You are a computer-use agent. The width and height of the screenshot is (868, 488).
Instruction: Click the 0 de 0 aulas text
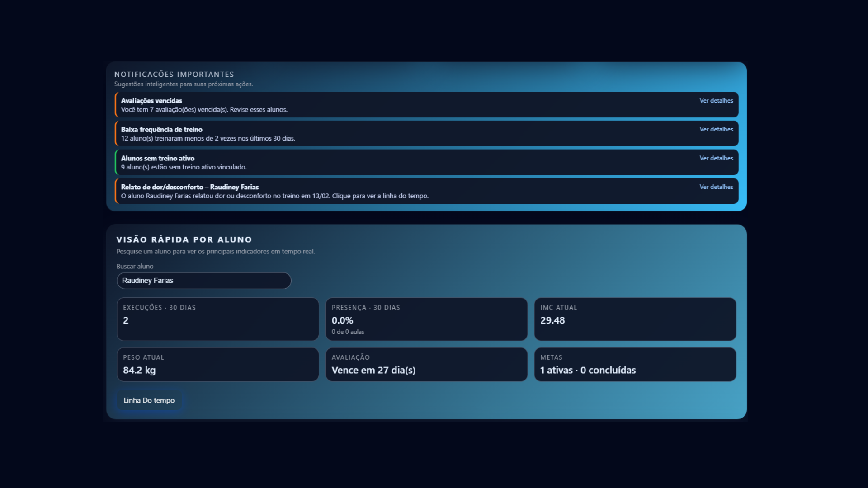[348, 332]
